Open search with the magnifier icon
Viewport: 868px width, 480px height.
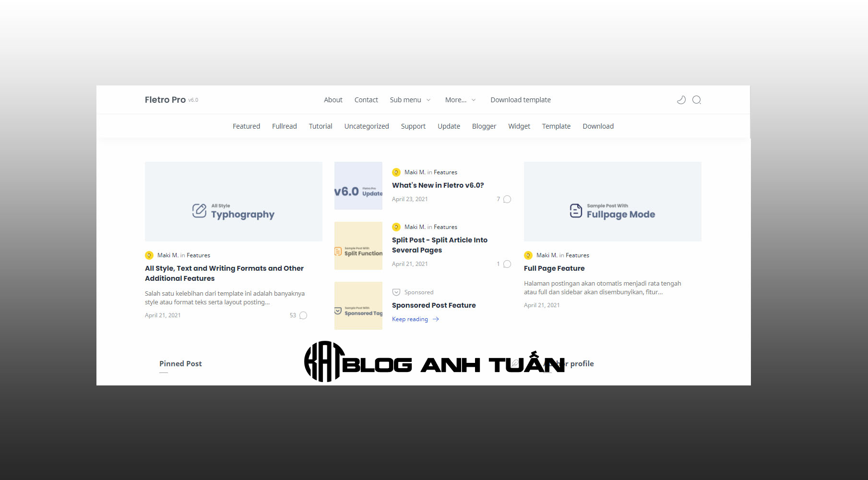pyautogui.click(x=697, y=100)
